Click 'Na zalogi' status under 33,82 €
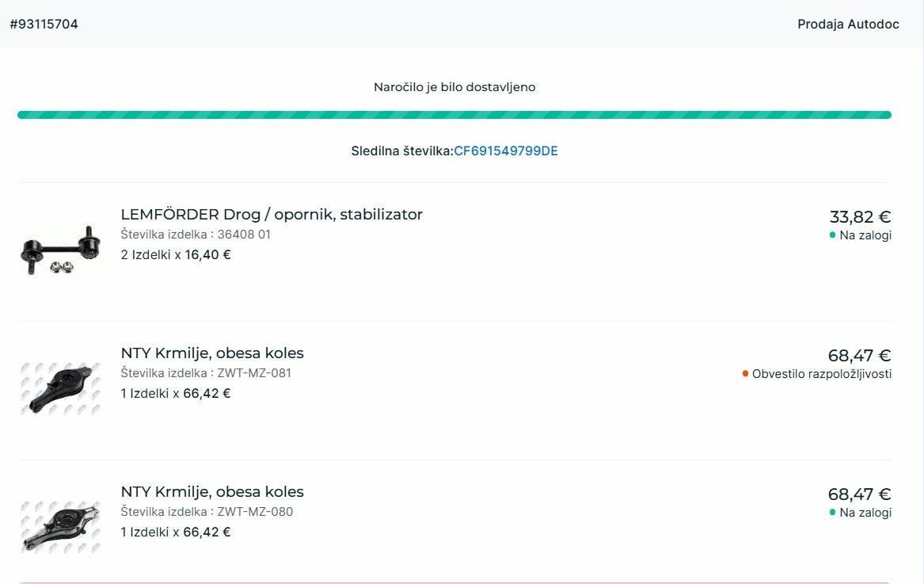The image size is (924, 584). click(865, 235)
